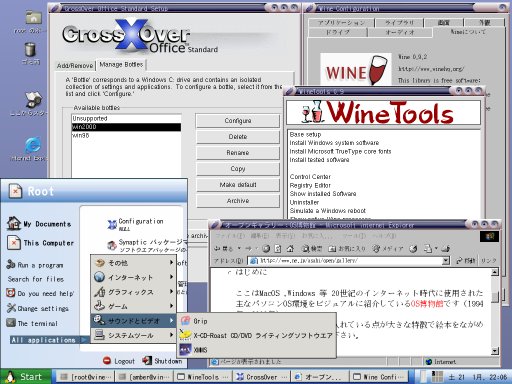
Task: Click Configure button in CrossOver
Action: [238, 121]
